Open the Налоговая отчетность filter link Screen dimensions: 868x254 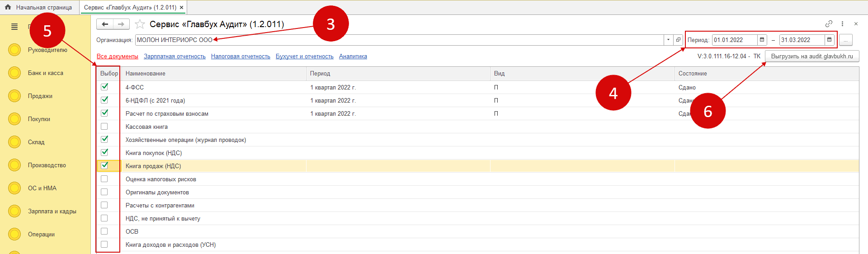[x=241, y=56]
